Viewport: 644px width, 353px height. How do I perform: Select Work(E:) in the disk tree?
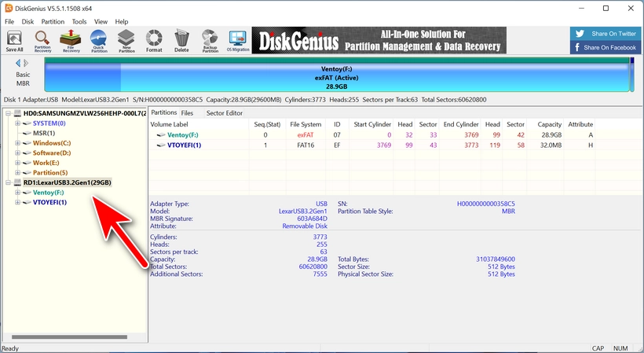tap(46, 163)
